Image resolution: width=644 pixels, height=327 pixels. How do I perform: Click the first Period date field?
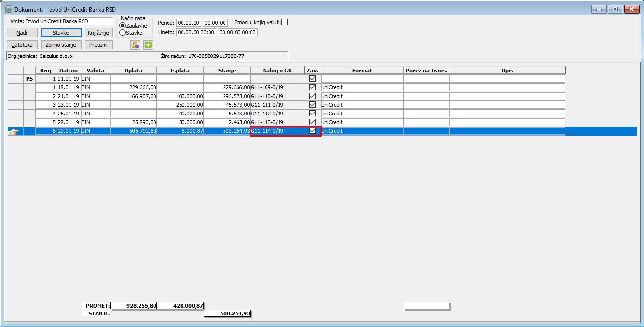pyautogui.click(x=189, y=23)
